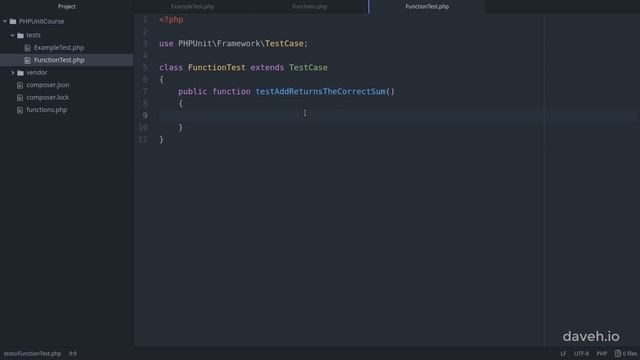This screenshot has width=640, height=360.
Task: Switch to the FunctionTest.php tab
Action: [x=427, y=7]
